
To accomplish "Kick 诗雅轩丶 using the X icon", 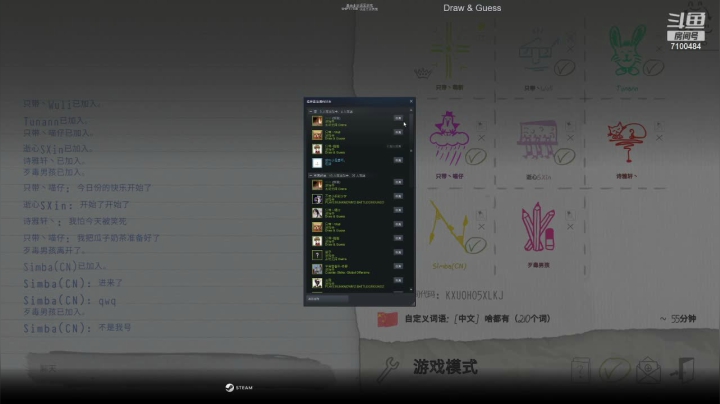I will pos(659,138).
